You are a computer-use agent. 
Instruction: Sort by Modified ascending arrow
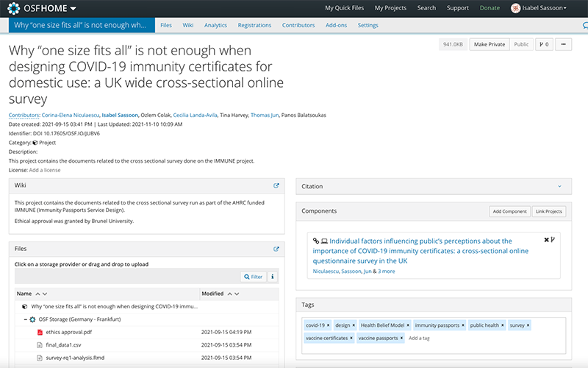point(229,294)
